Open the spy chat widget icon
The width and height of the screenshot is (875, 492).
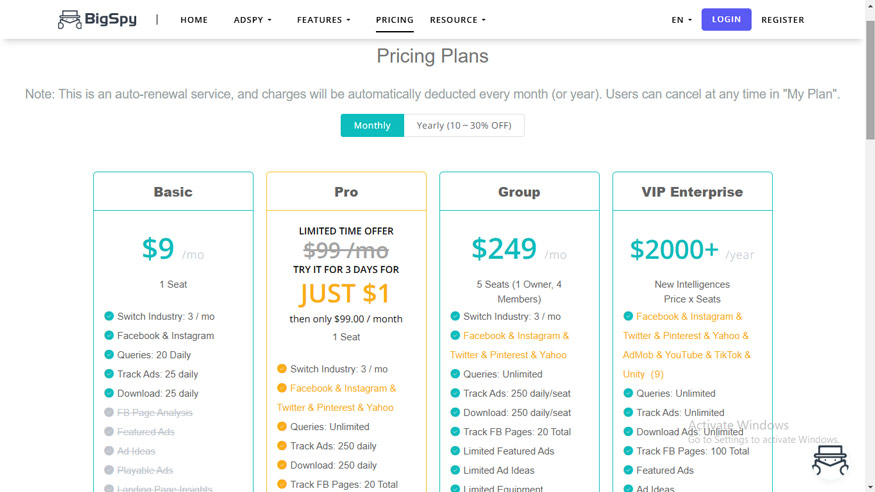tap(830, 460)
